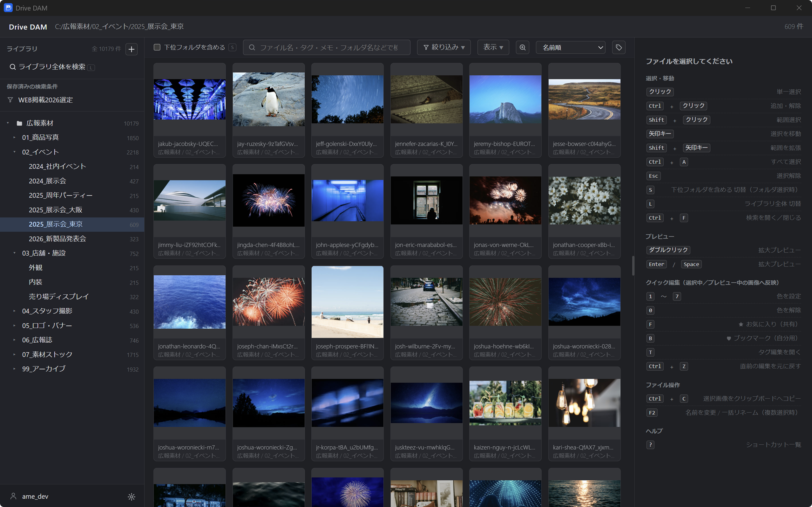Open theme settings sun icon
This screenshot has width=812, height=507.
coord(132,497)
